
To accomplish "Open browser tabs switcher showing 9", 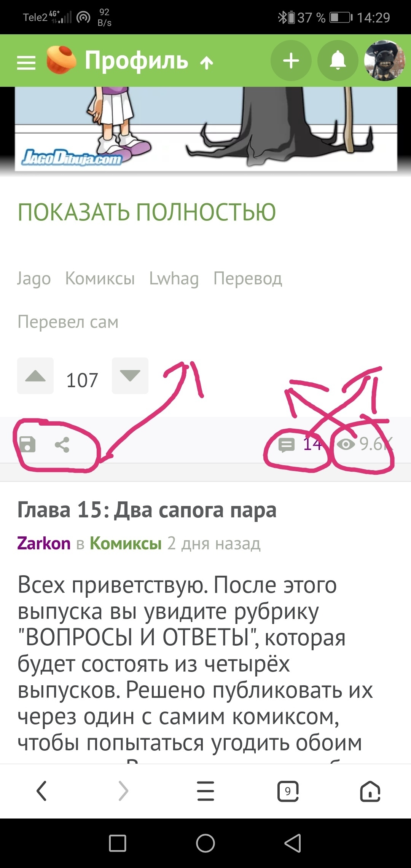I will [x=288, y=791].
